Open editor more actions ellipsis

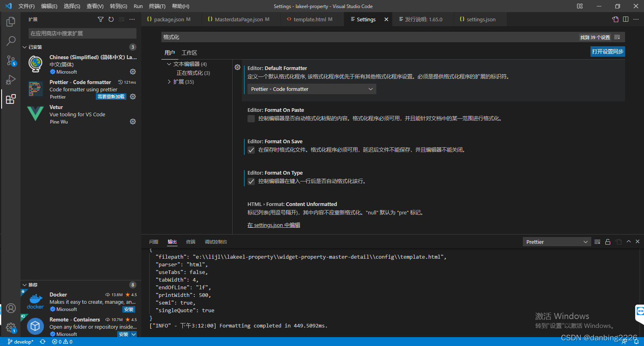pos(636,19)
